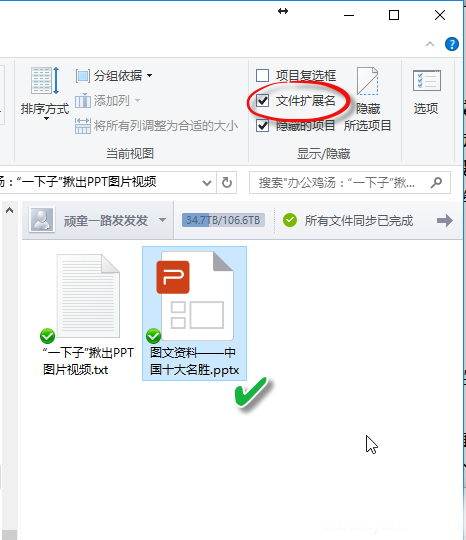Click the 所有文件同步已完成 status text

point(359,220)
